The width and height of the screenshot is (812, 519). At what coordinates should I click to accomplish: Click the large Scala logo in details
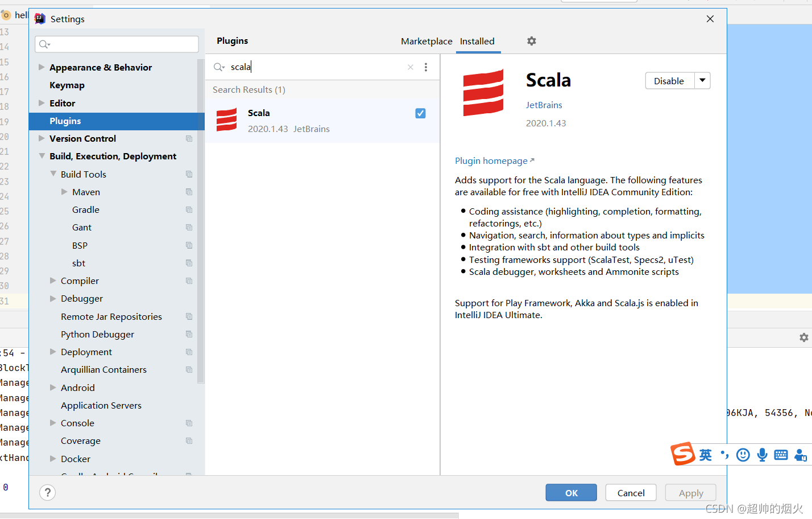click(483, 93)
